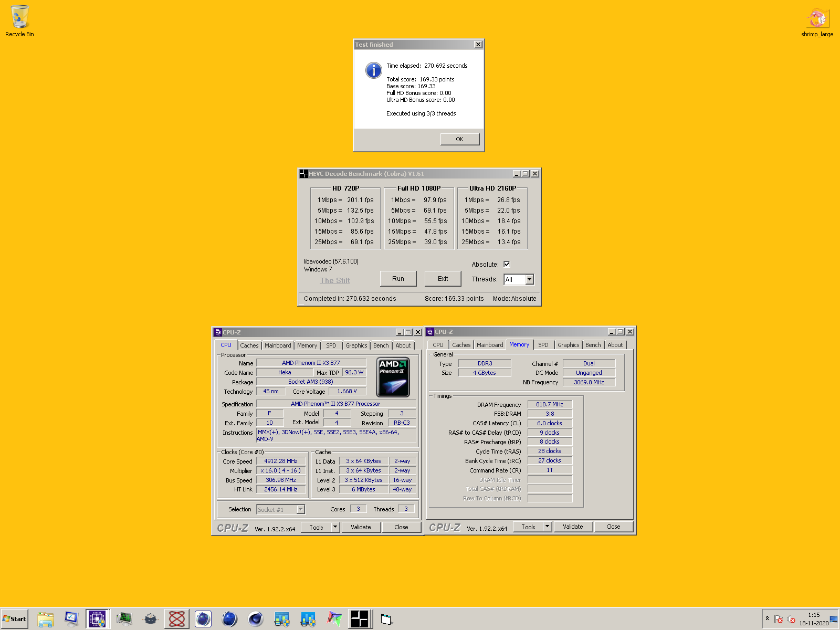Follow The Stilt link

point(335,280)
